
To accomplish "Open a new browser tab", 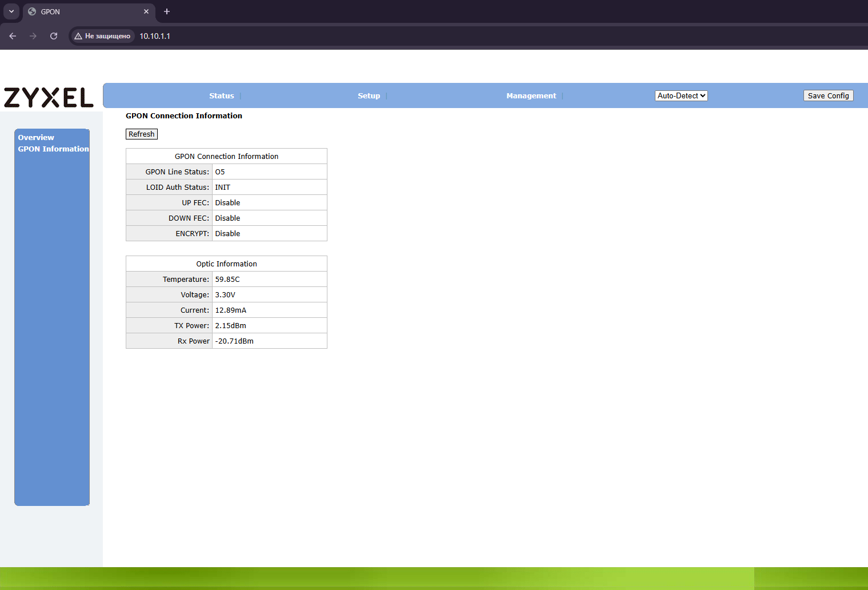I will pyautogui.click(x=167, y=11).
